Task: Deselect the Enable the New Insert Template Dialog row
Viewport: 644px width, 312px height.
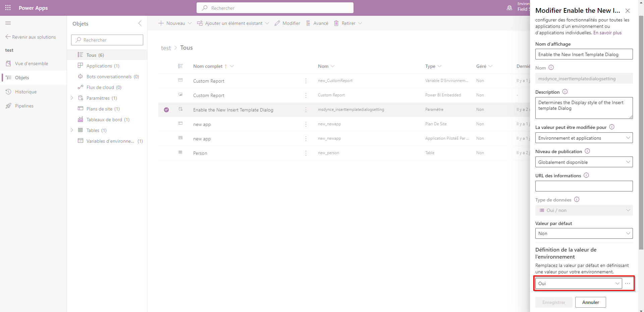Action: click(x=166, y=110)
